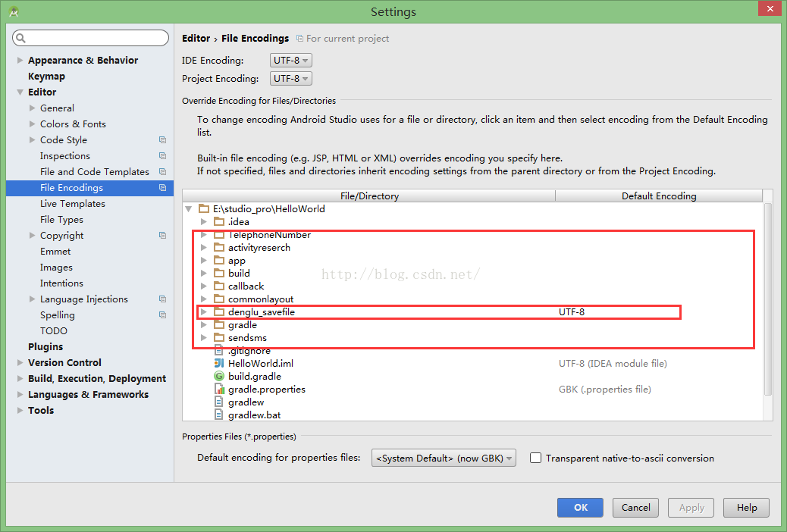
Task: Click the project-level icon next to Code Style
Action: (x=162, y=140)
